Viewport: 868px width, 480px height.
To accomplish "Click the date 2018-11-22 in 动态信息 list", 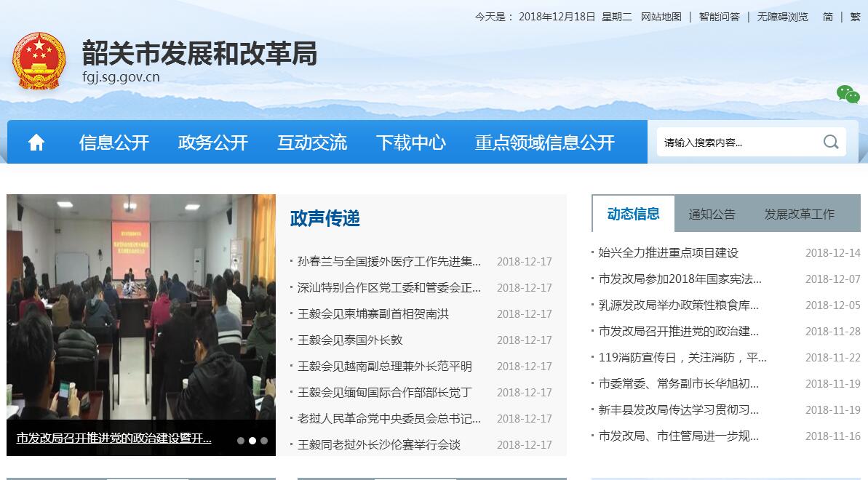I will [x=833, y=358].
